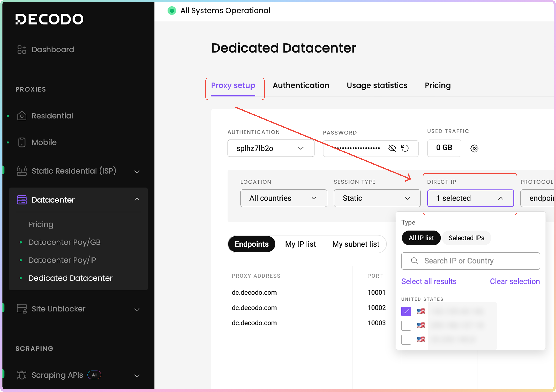The image size is (556, 392).
Task: Regenerate password with the refresh icon
Action: click(x=405, y=148)
